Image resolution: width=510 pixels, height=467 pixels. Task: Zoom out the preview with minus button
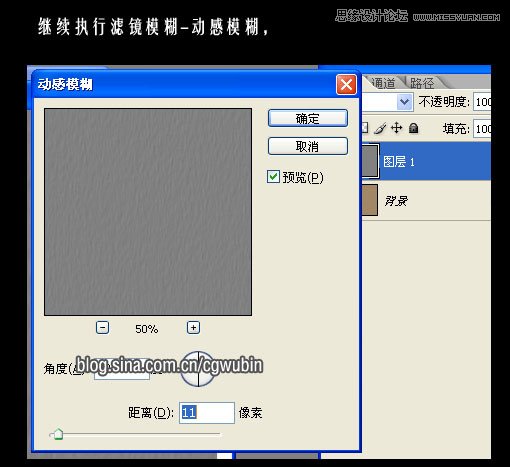102,328
